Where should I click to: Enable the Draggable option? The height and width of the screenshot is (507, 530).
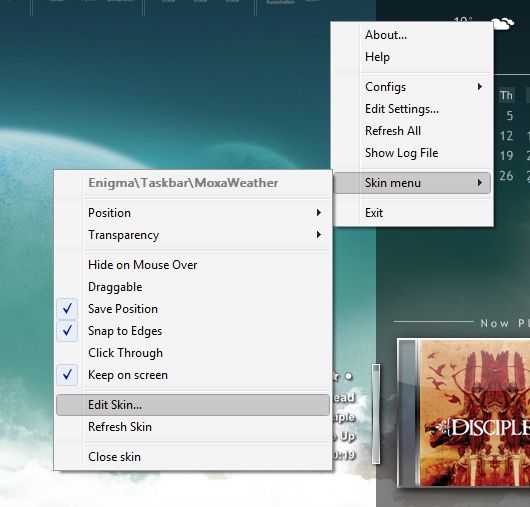(193, 287)
